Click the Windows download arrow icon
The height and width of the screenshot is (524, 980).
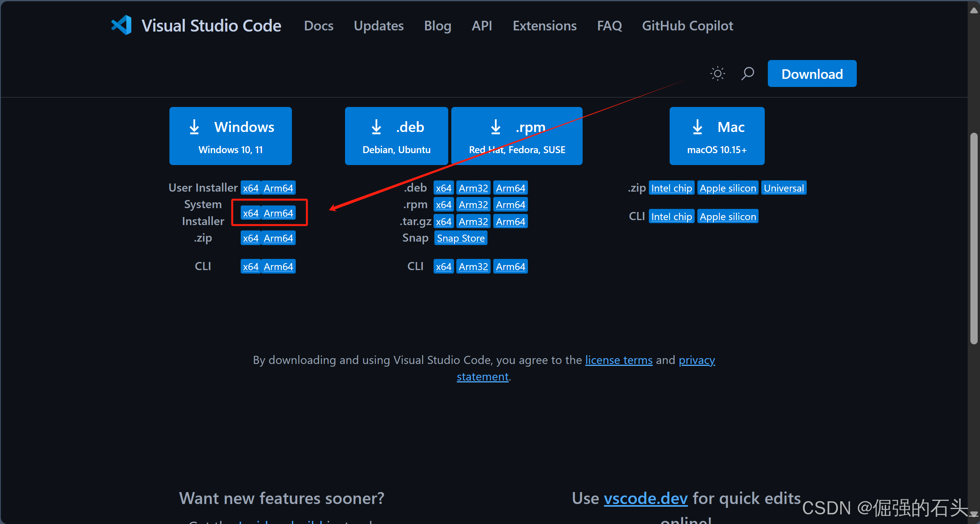click(x=194, y=127)
